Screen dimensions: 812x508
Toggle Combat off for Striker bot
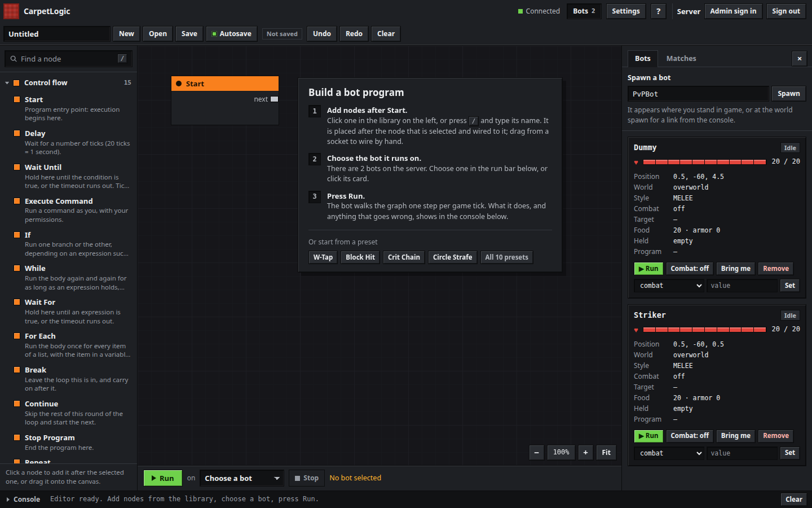click(690, 436)
